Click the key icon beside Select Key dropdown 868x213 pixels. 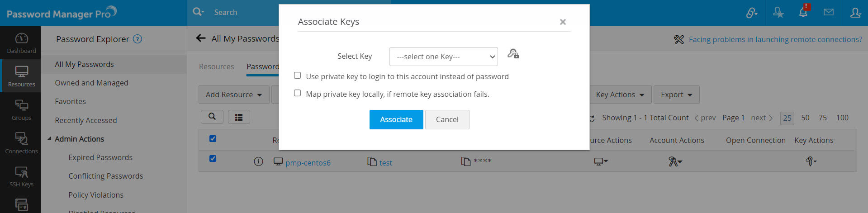[x=513, y=54]
